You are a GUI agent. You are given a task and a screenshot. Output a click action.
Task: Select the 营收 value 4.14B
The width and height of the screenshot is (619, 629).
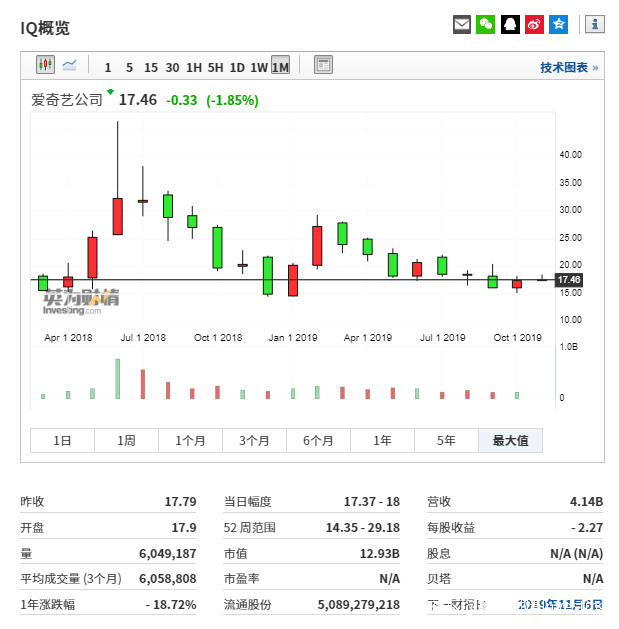click(x=587, y=501)
